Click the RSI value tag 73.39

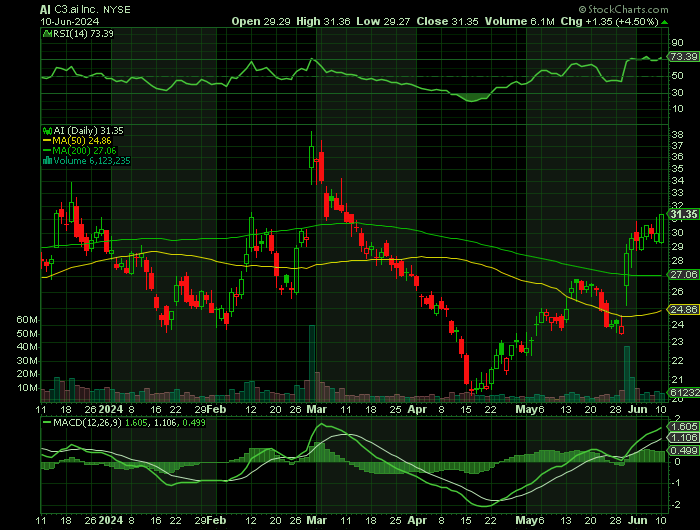click(x=683, y=57)
